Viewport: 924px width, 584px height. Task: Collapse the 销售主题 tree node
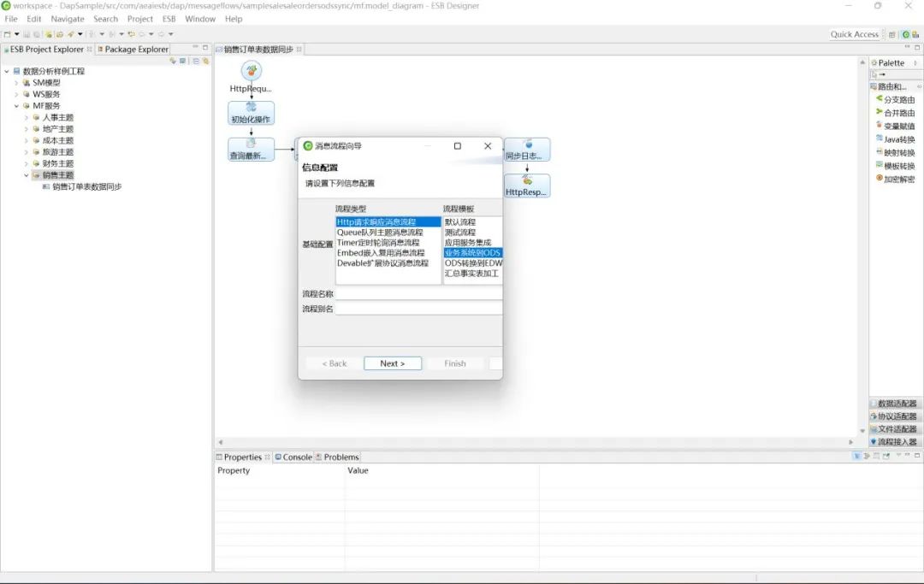[26, 174]
